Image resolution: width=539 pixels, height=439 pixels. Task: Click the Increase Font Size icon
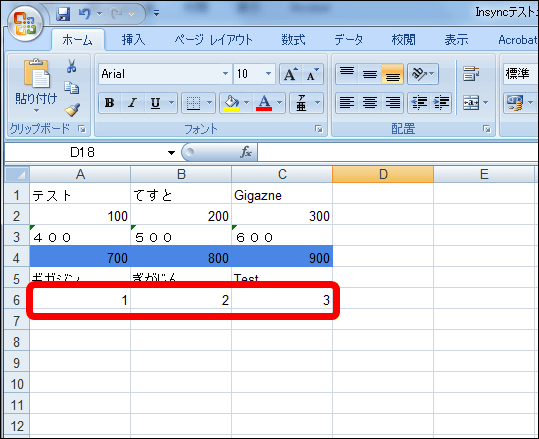pyautogui.click(x=290, y=74)
